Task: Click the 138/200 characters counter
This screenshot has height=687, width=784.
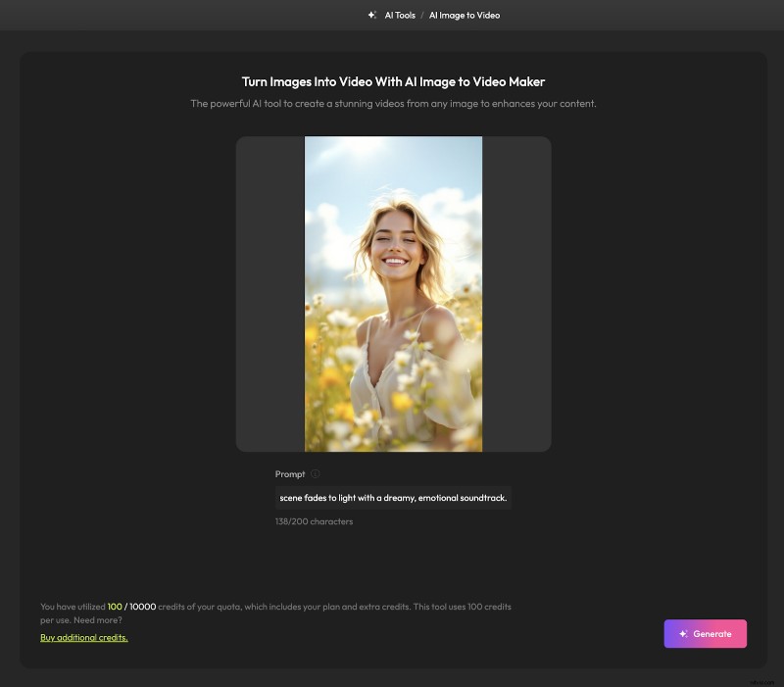Action: coord(314,520)
